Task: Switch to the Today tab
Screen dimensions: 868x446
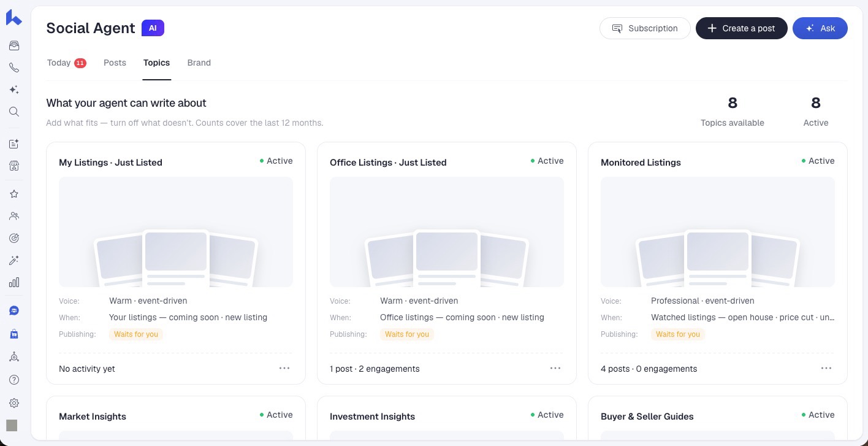Action: [x=66, y=63]
